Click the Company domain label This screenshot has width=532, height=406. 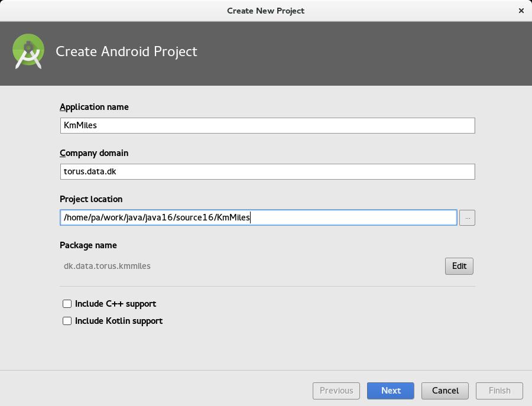pos(94,153)
